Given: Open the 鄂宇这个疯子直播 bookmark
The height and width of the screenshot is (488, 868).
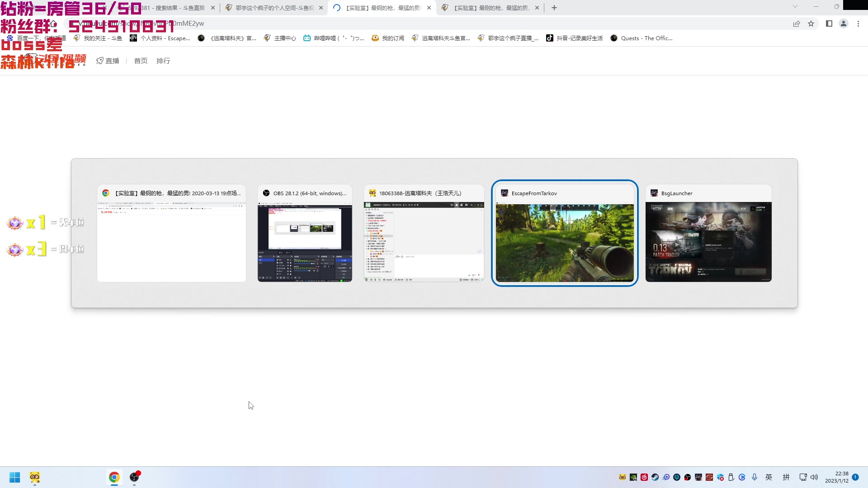Looking at the screenshot, I should pyautogui.click(x=508, y=38).
